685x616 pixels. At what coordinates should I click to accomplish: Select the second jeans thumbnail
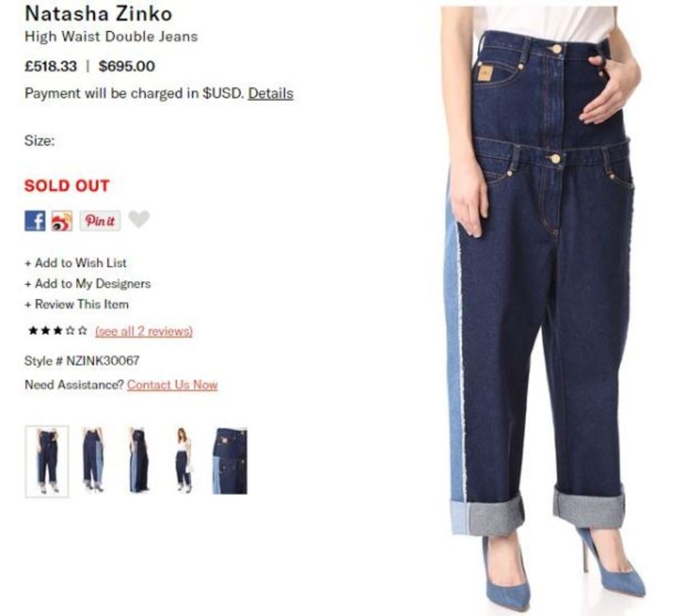pyautogui.click(x=92, y=460)
